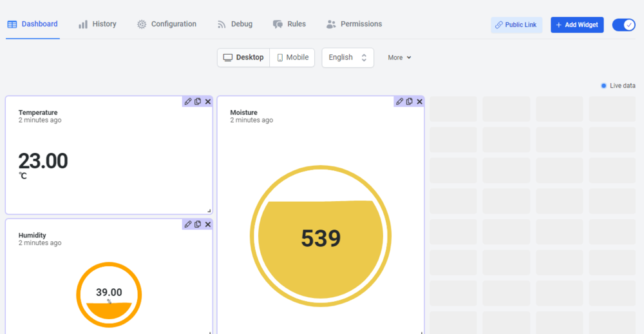Switch to Mobile layout view

pos(292,57)
